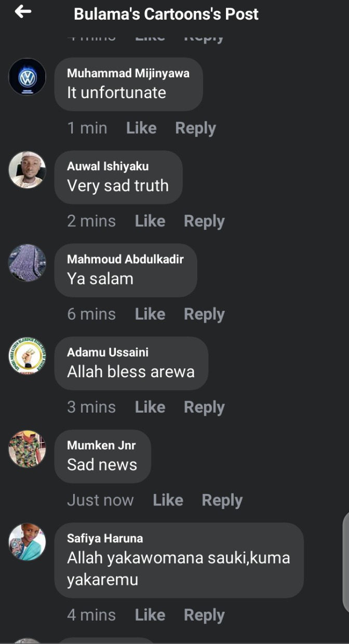
Task: Reply to Muhammad Mijinyawa's comment
Action: 195,129
